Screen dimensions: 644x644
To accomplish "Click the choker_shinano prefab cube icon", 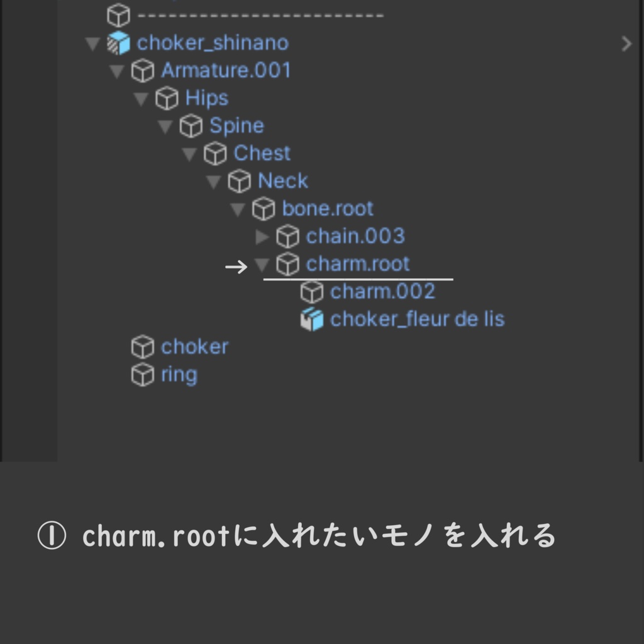I will [118, 43].
